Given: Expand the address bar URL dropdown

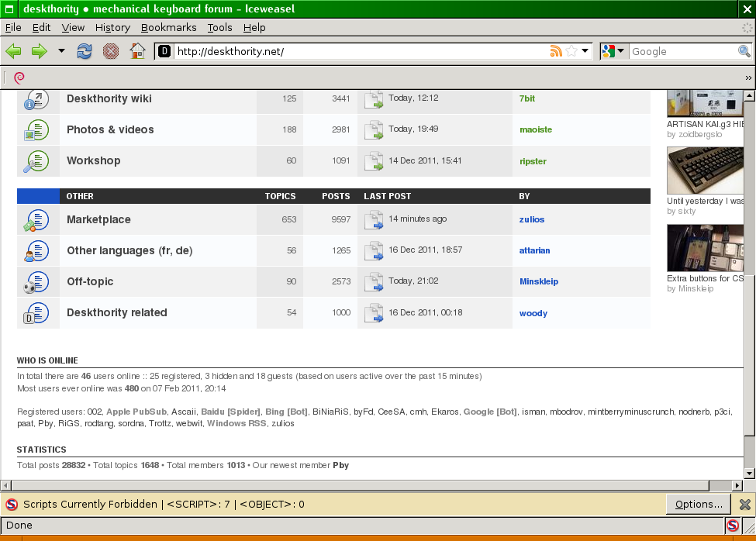Looking at the screenshot, I should pyautogui.click(x=585, y=52).
